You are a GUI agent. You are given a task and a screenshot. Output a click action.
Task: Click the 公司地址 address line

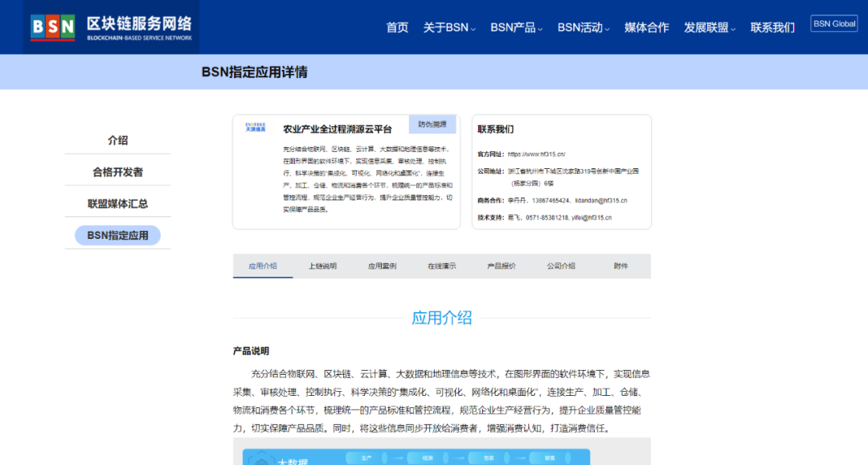(559, 177)
